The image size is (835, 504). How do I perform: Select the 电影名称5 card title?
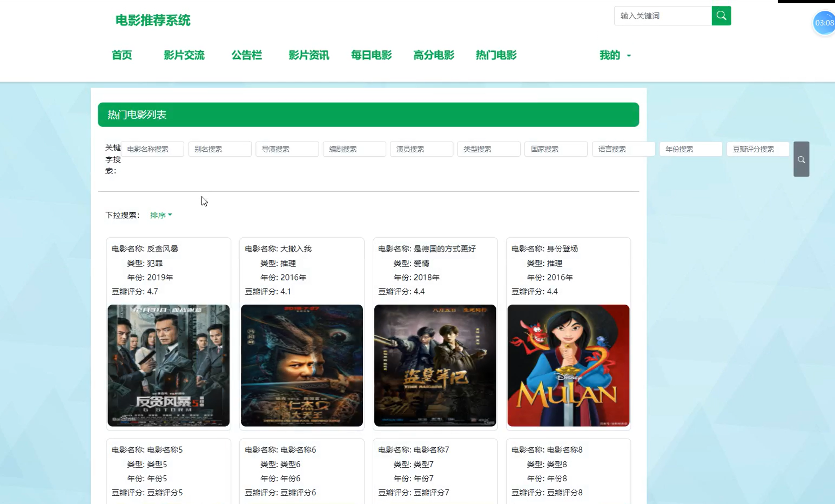tap(165, 450)
